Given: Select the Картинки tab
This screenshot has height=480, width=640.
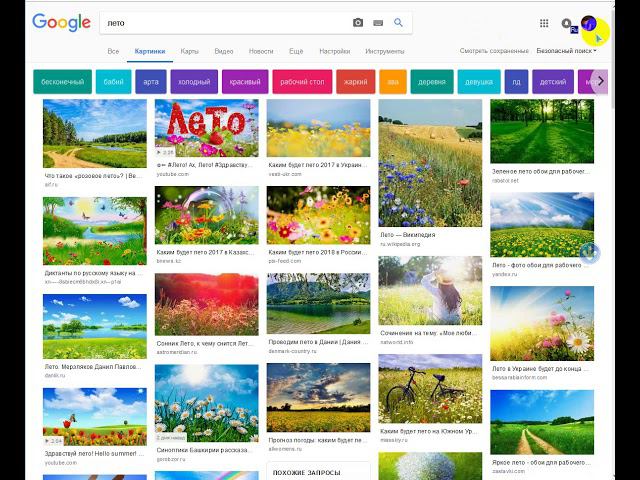Looking at the screenshot, I should [150, 51].
